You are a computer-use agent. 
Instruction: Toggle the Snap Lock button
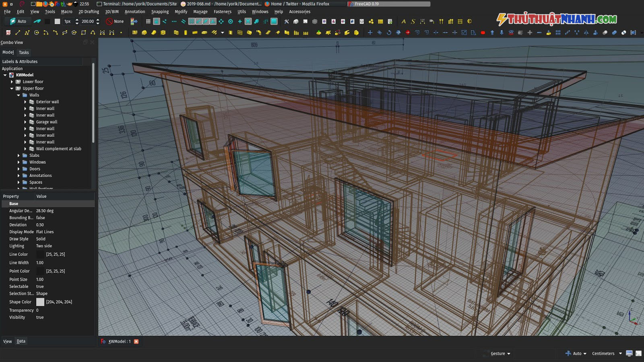pyautogui.click(x=157, y=21)
